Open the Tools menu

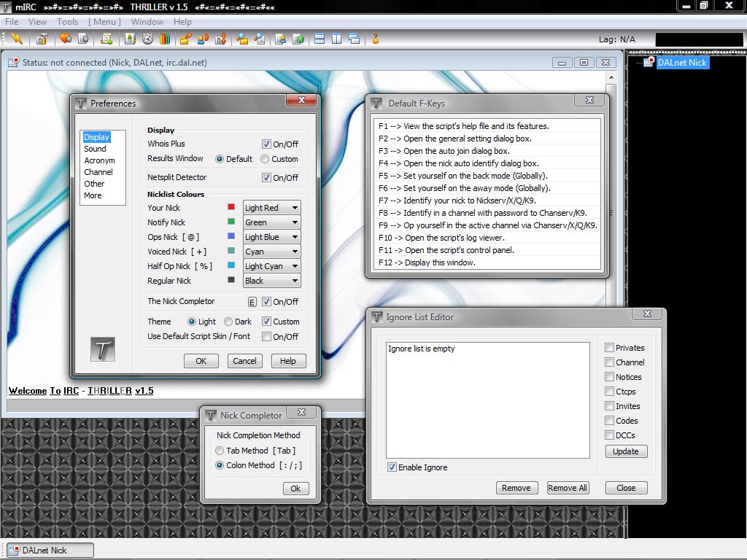(68, 21)
